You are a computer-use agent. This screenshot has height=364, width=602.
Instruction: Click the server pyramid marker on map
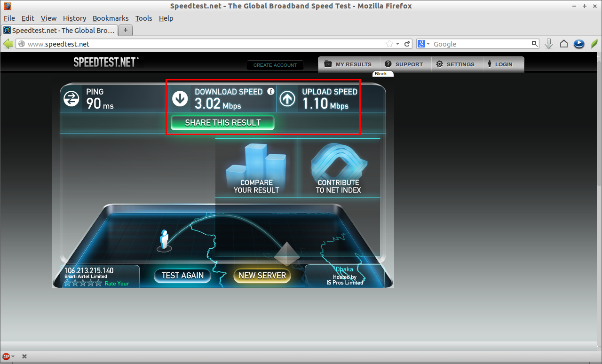point(287,254)
